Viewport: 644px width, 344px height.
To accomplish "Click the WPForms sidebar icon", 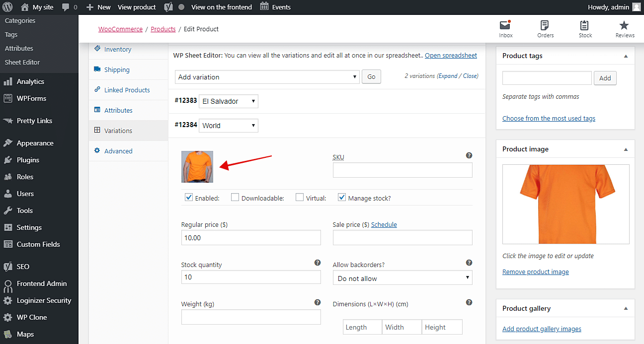I will (x=8, y=98).
